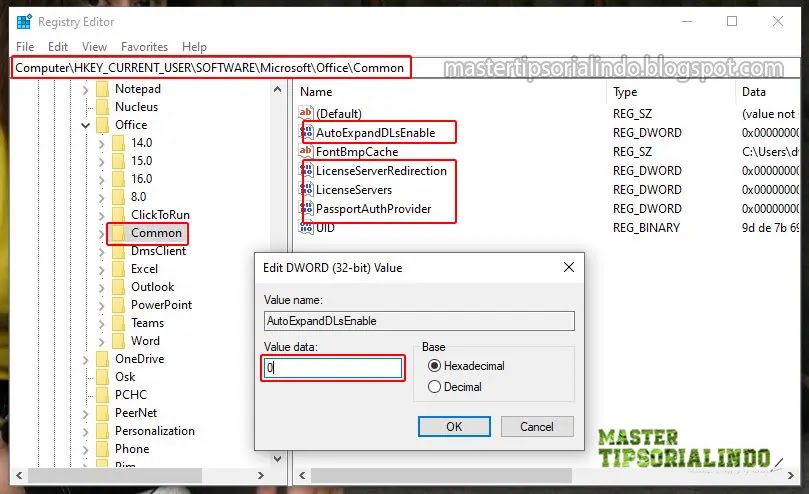Open the View menu

point(94,46)
